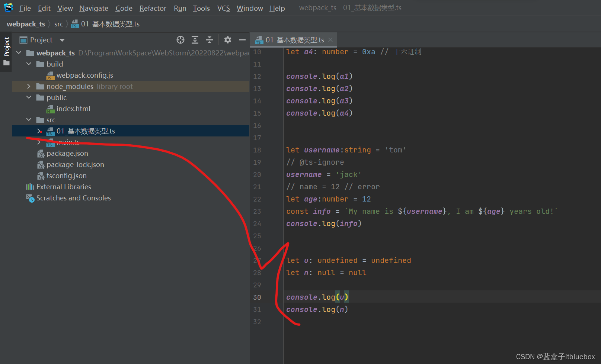Expand the node_modules folder
The image size is (601, 364).
pos(29,86)
